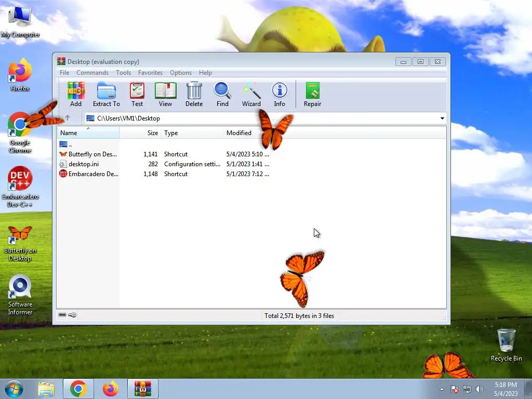Image resolution: width=532 pixels, height=399 pixels.
Task: Open the volume speaker tray icon
Action: (480, 390)
